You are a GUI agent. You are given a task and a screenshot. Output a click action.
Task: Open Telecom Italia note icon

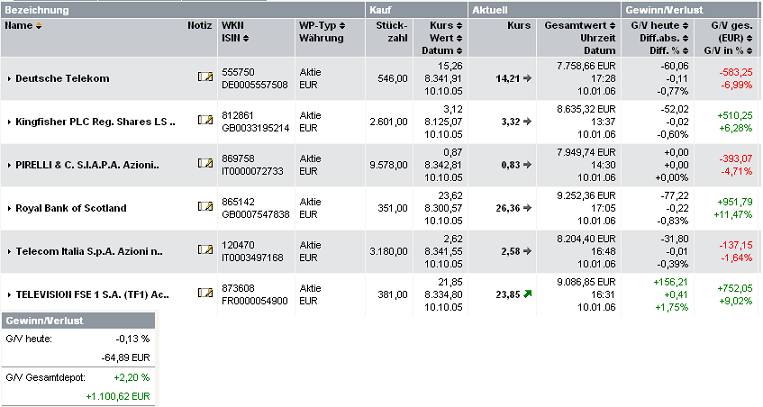pyautogui.click(x=205, y=251)
